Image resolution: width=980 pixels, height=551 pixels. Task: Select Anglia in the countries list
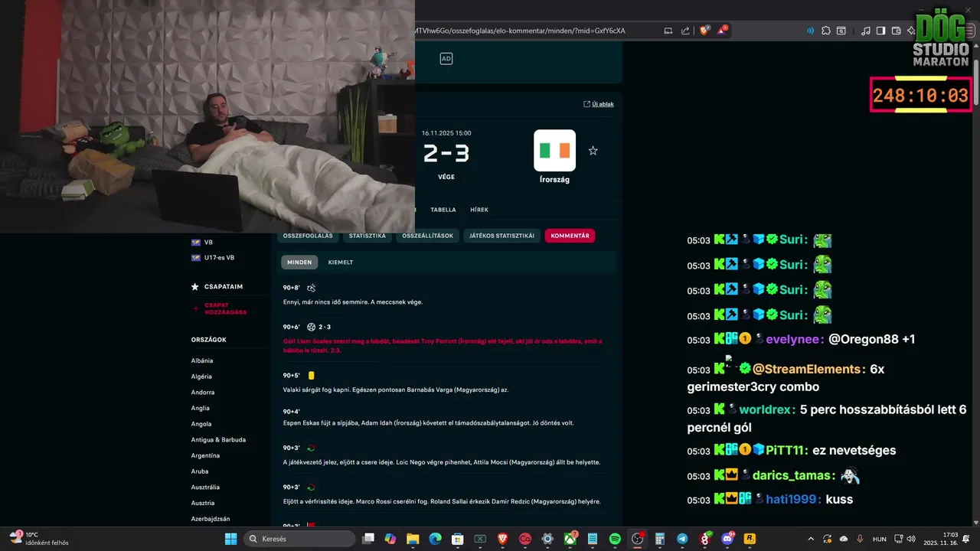point(201,408)
